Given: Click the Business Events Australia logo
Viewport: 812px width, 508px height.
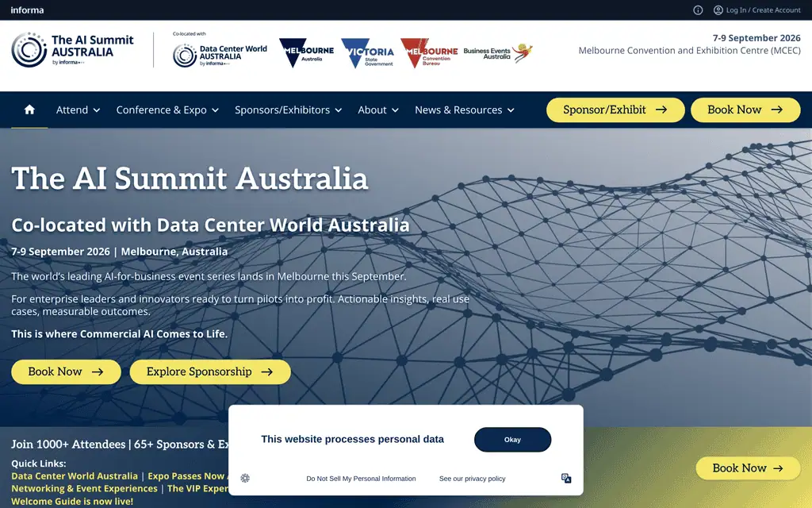Looking at the screenshot, I should tap(498, 52).
